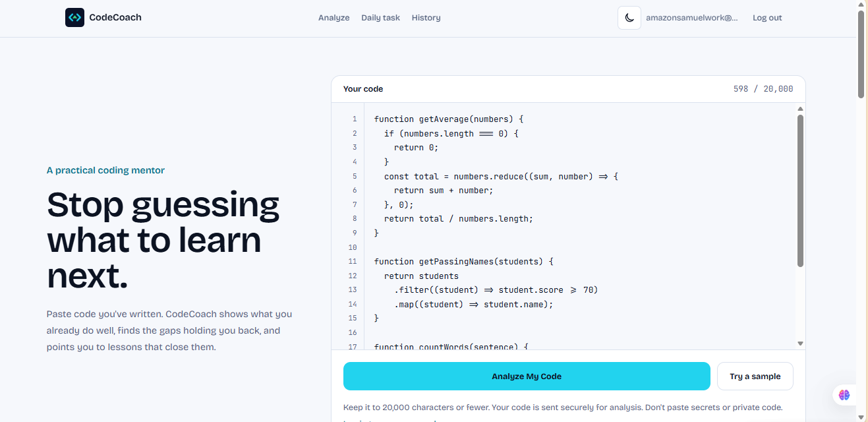
Task: Go to the Daily task page
Action: [380, 18]
